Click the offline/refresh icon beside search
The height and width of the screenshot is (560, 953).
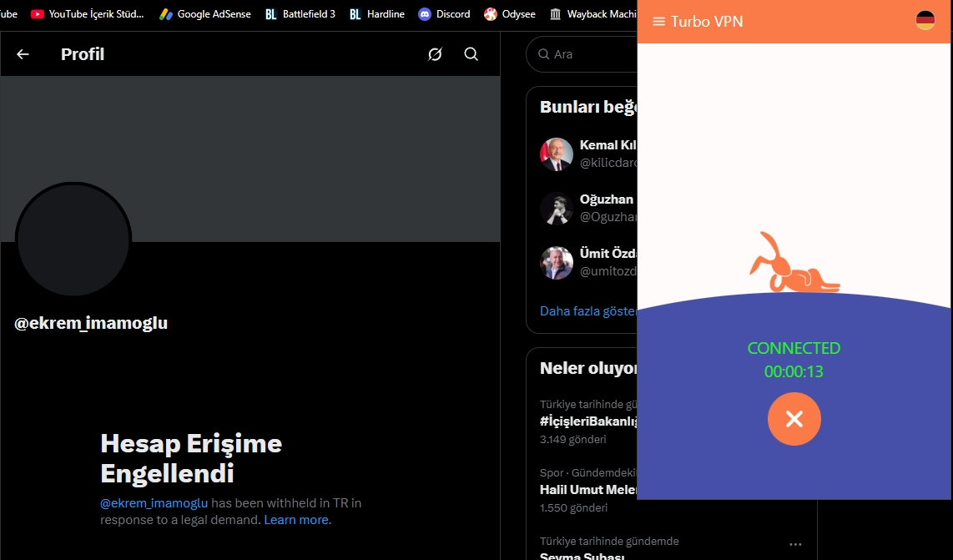click(x=435, y=54)
